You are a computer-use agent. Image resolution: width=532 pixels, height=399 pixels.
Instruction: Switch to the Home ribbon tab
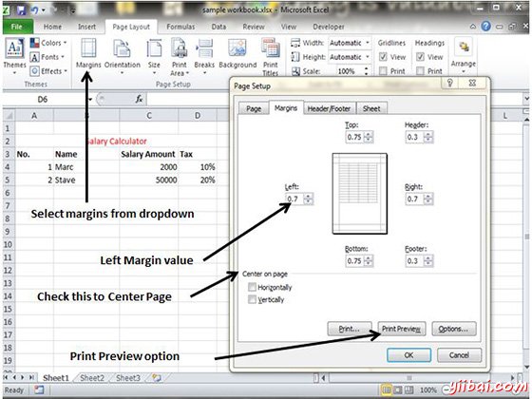pyautogui.click(x=52, y=27)
